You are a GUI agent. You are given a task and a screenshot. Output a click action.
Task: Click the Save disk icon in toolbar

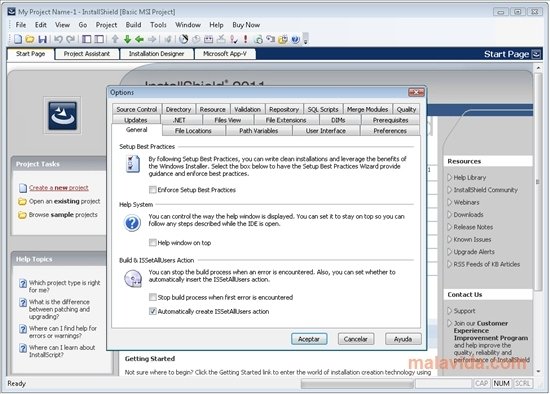[43, 39]
